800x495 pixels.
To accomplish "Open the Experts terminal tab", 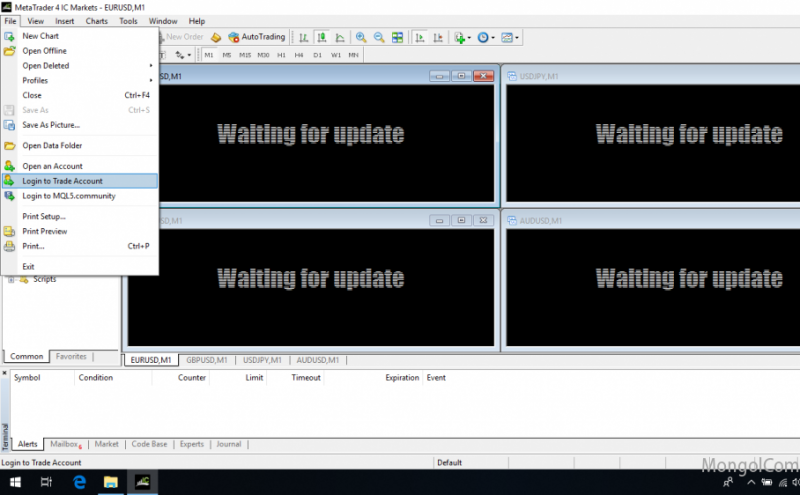I will [x=191, y=444].
